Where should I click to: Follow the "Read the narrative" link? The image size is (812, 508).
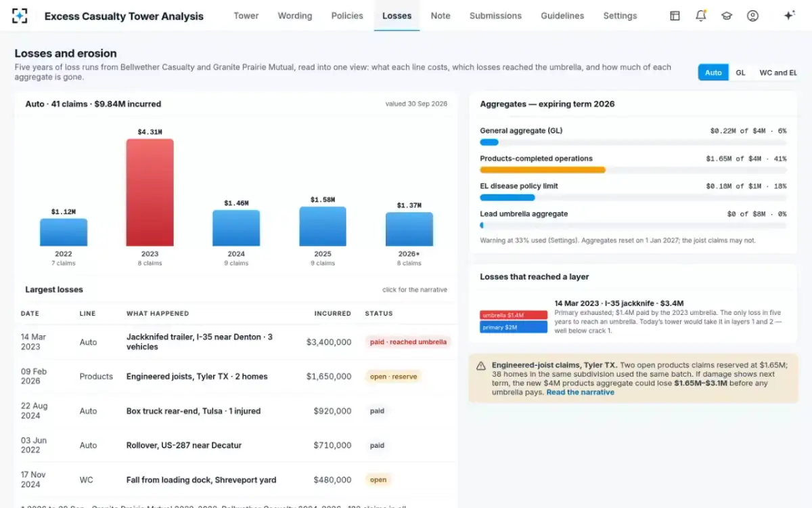tap(581, 392)
